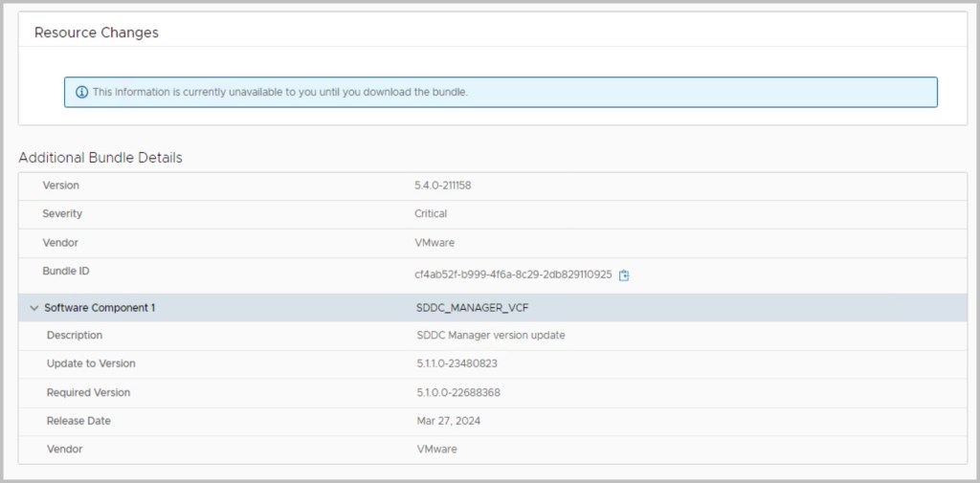Click the Update to Version value 5.1.1.0-23480823

pyautogui.click(x=457, y=363)
